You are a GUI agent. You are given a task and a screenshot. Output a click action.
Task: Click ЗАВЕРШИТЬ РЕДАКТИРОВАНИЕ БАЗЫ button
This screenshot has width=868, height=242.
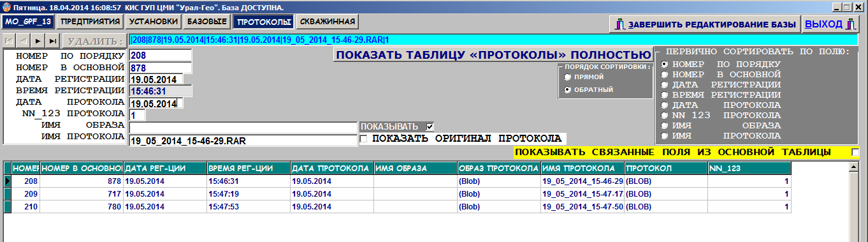705,24
